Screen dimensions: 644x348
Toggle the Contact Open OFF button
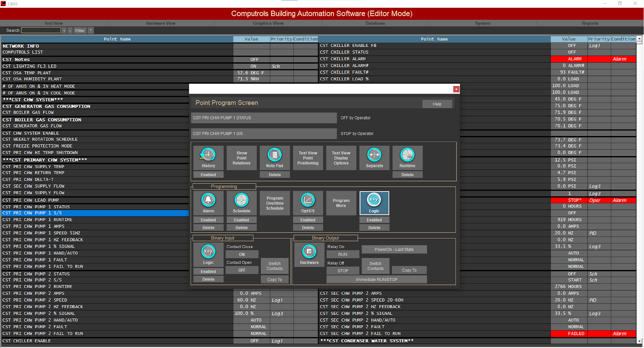click(x=242, y=270)
